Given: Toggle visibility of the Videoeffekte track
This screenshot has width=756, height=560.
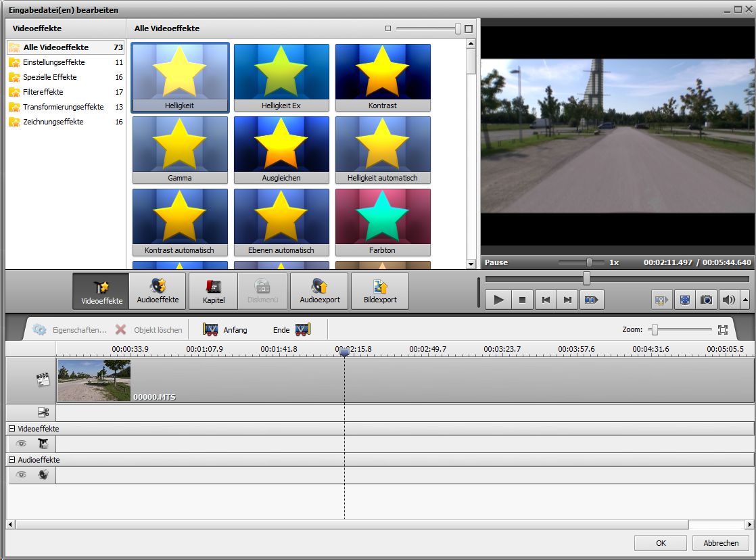Looking at the screenshot, I should (21, 443).
